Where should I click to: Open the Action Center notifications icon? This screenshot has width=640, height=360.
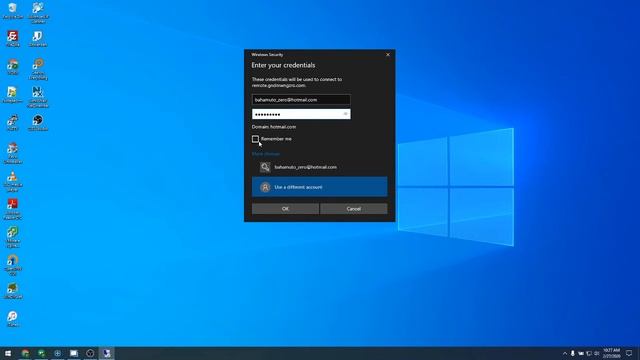click(x=629, y=353)
